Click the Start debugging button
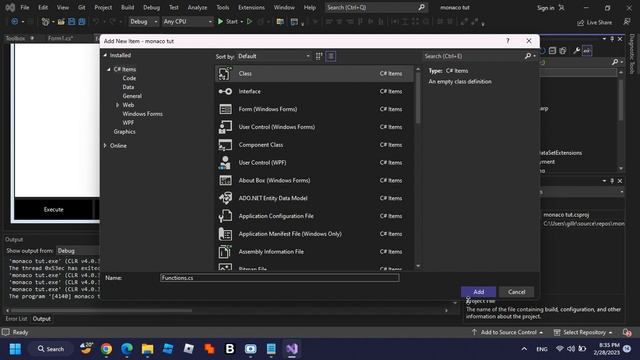Viewport: 640px width, 360px height. pyautogui.click(x=227, y=22)
